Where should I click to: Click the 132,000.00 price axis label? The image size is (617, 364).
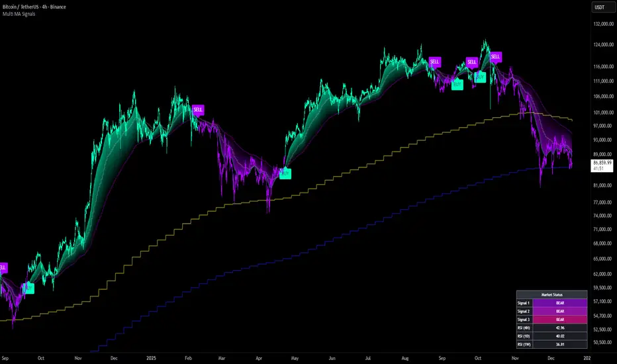pyautogui.click(x=603, y=24)
